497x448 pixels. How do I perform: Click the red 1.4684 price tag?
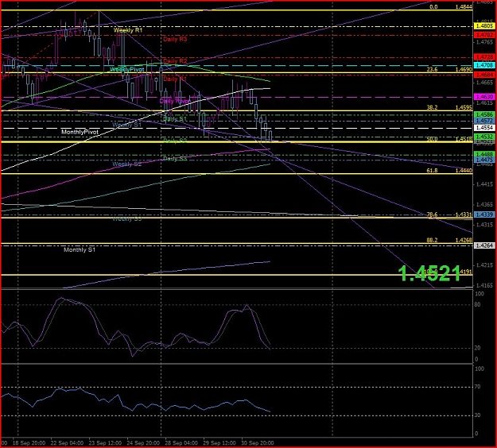pos(484,75)
